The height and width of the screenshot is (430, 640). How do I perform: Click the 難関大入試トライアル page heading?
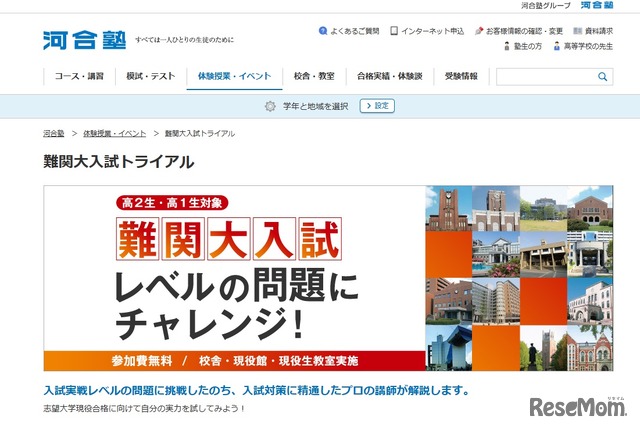point(118,162)
